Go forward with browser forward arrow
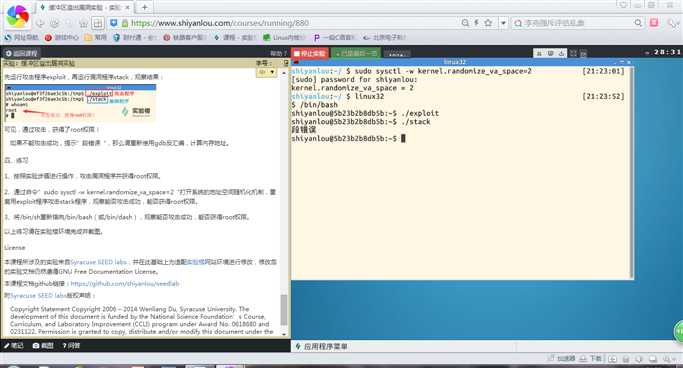 pyautogui.click(x=54, y=24)
